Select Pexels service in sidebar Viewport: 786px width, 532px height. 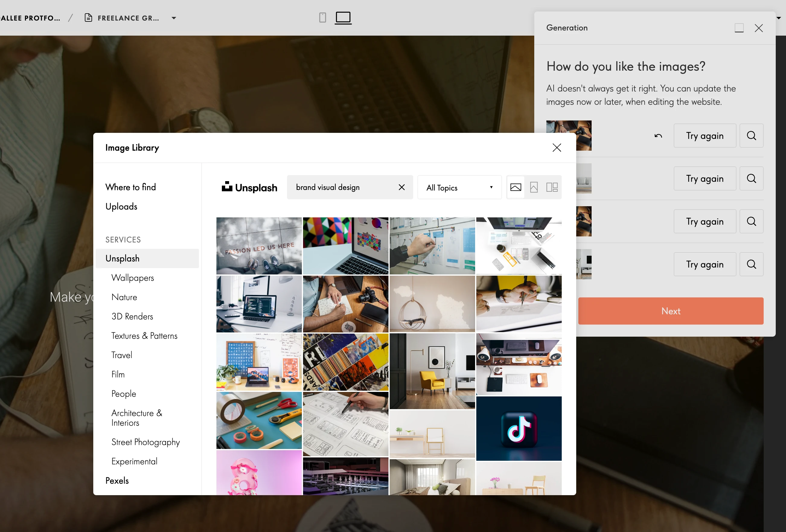117,481
